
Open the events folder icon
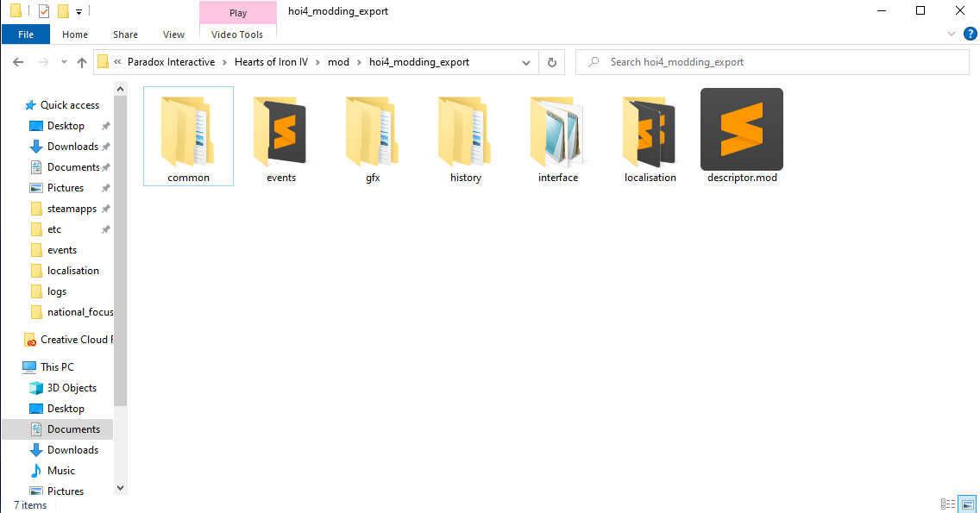tap(280, 132)
